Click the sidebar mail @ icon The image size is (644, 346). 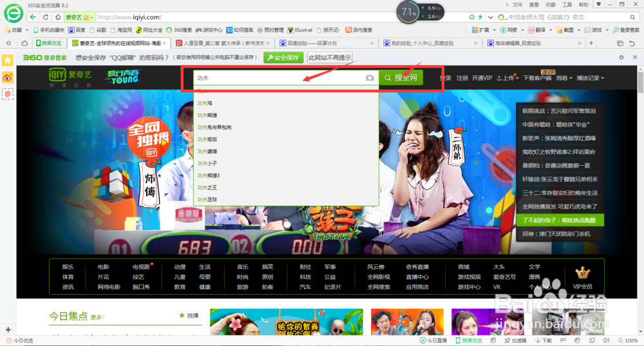click(x=8, y=94)
